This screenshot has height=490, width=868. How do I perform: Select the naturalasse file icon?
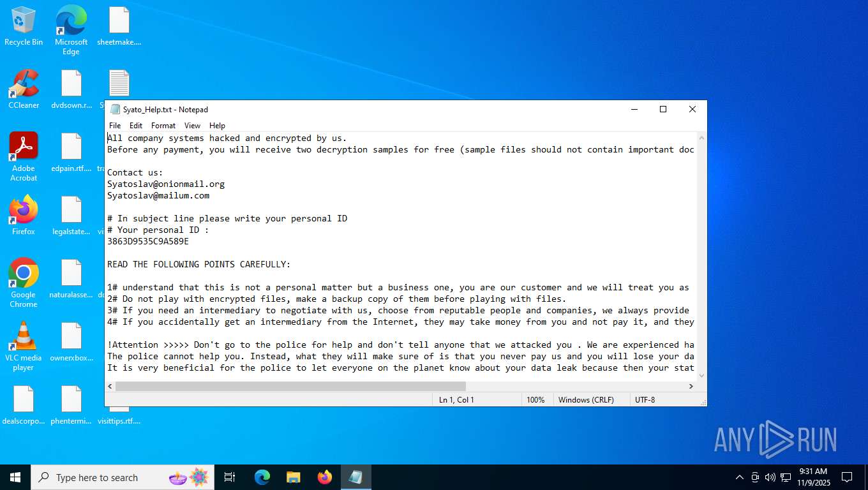71,279
